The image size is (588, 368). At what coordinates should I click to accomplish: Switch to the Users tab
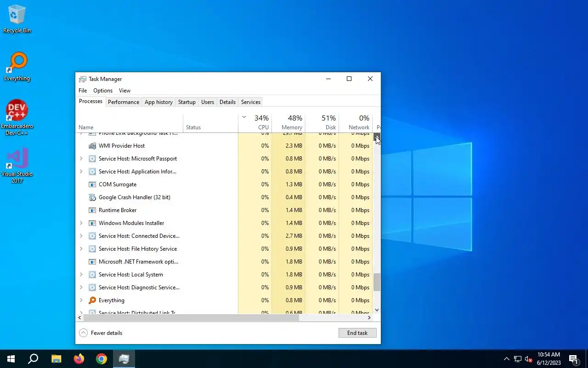(208, 102)
